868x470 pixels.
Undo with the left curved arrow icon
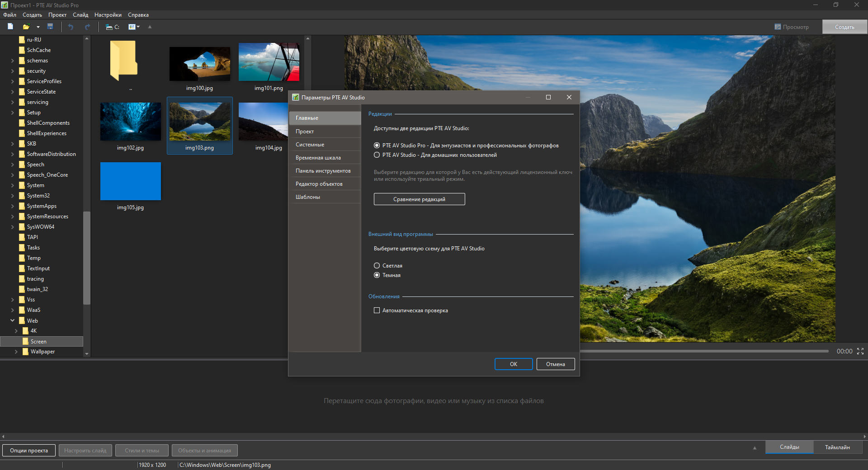pyautogui.click(x=71, y=27)
